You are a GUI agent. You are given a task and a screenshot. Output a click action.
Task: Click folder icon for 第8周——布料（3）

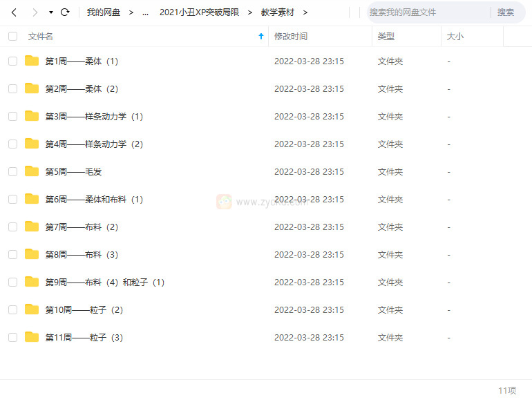pos(32,254)
